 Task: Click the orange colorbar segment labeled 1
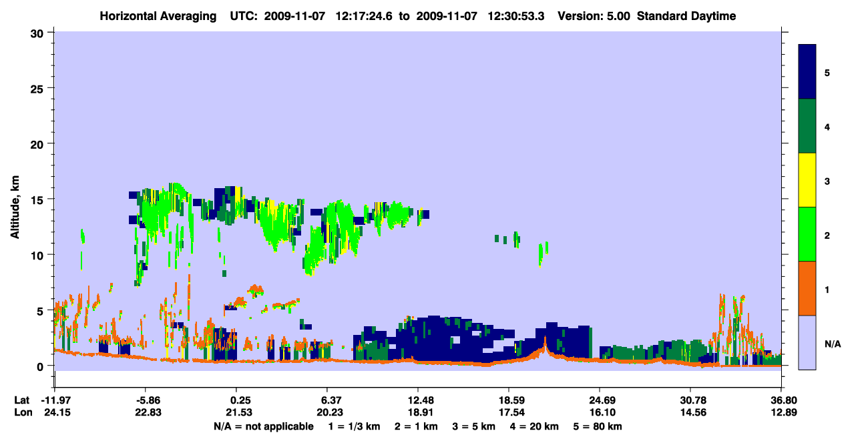click(807, 288)
